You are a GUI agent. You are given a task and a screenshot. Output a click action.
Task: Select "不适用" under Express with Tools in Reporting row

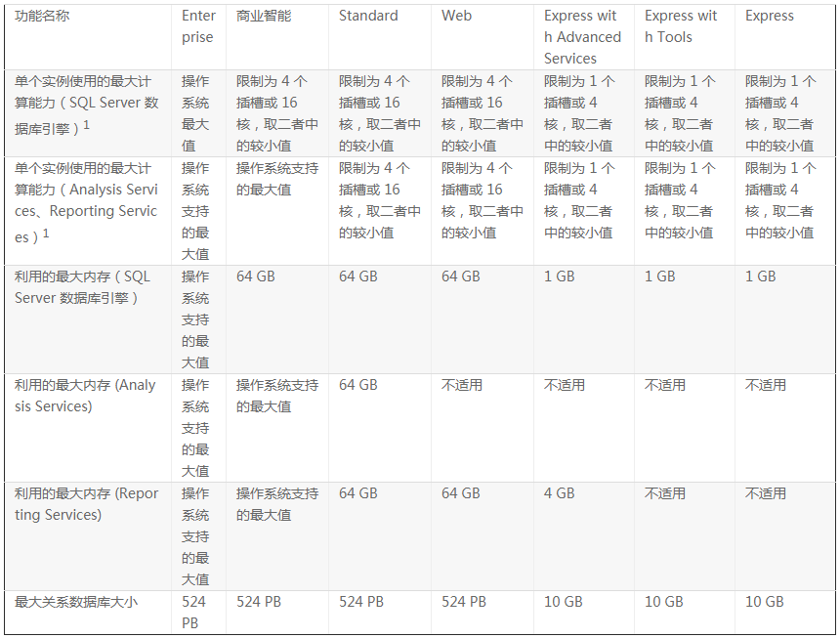pos(665,493)
